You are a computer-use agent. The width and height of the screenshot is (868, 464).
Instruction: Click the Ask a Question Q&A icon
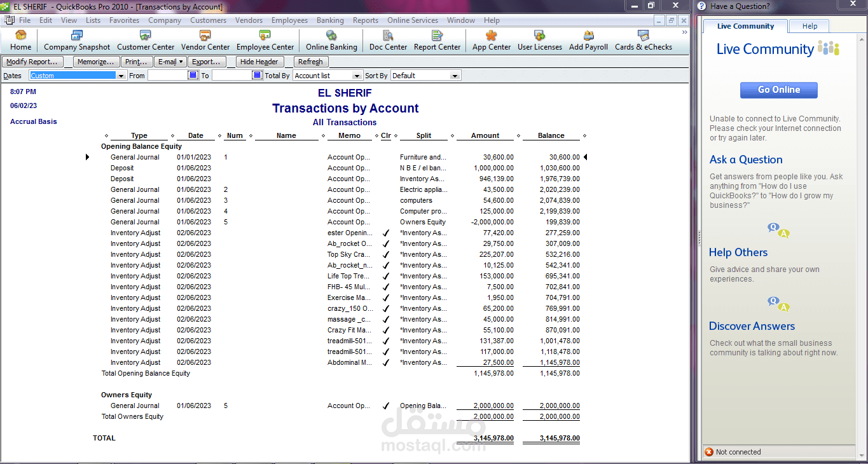click(x=778, y=230)
